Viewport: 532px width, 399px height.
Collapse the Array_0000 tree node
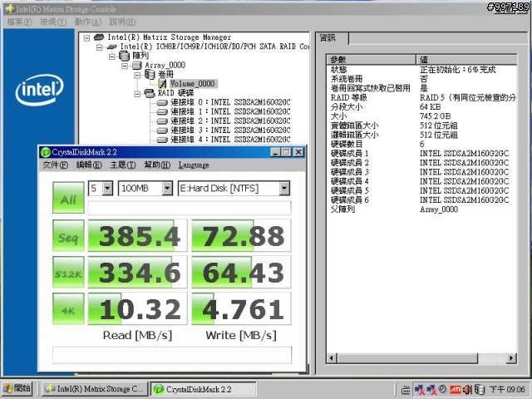125,66
